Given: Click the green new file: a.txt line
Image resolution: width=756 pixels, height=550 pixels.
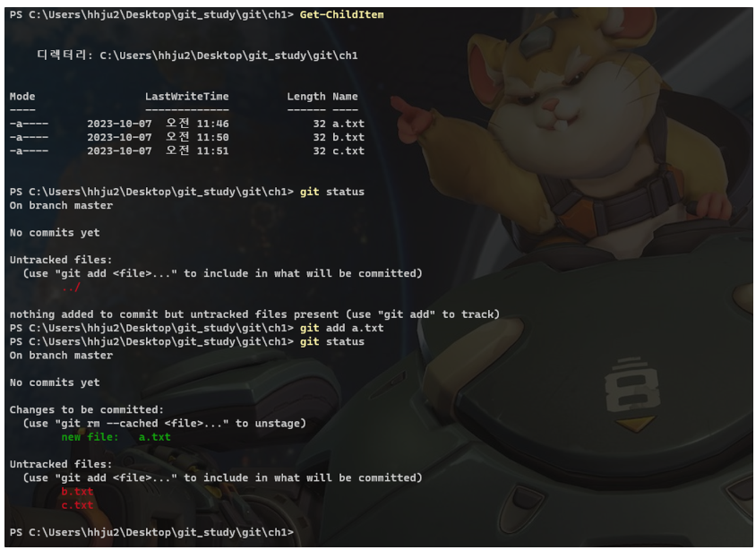Looking at the screenshot, I should click(x=116, y=437).
